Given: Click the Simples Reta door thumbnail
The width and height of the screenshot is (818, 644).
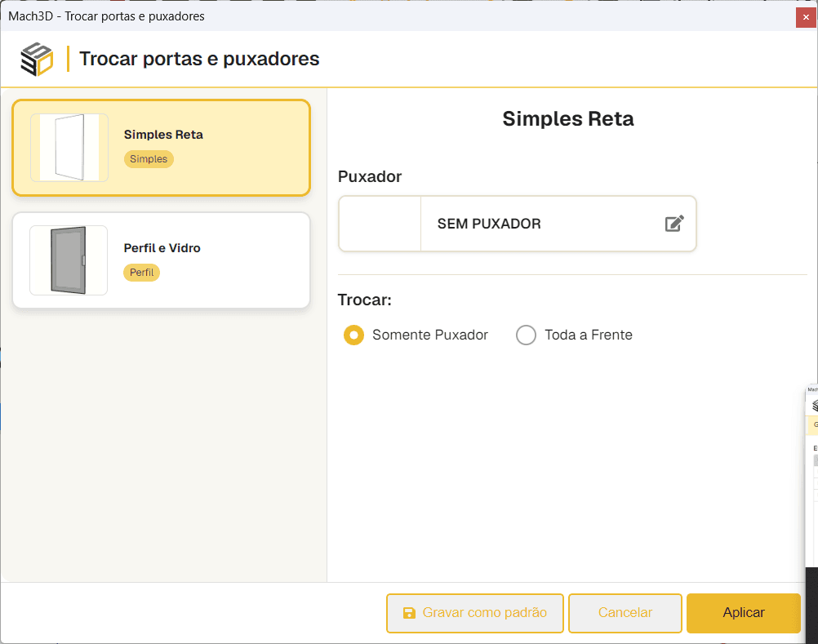Looking at the screenshot, I should pyautogui.click(x=69, y=148).
